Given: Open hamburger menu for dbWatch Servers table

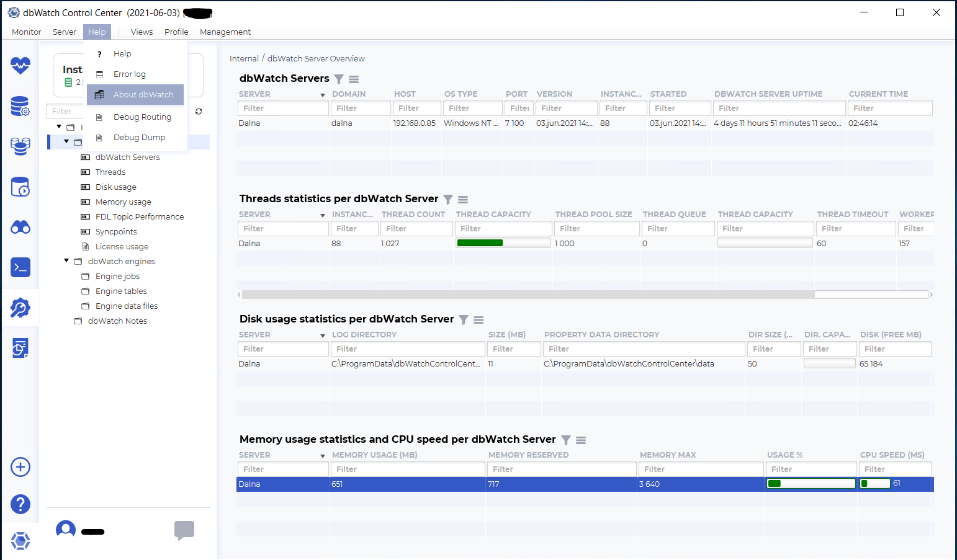Looking at the screenshot, I should pos(354,79).
